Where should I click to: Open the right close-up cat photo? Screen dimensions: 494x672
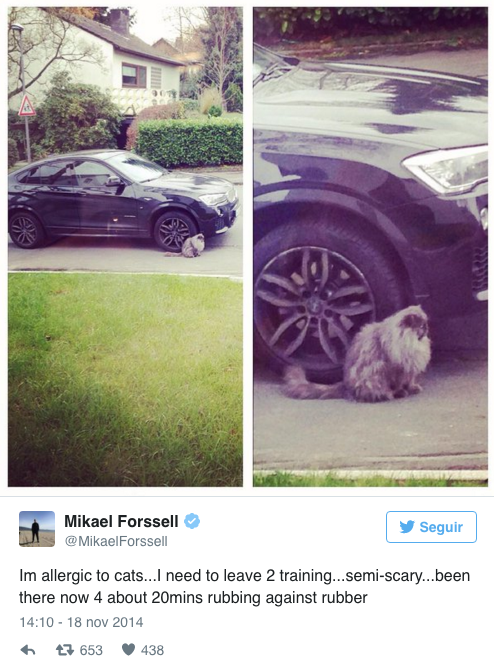(x=370, y=246)
